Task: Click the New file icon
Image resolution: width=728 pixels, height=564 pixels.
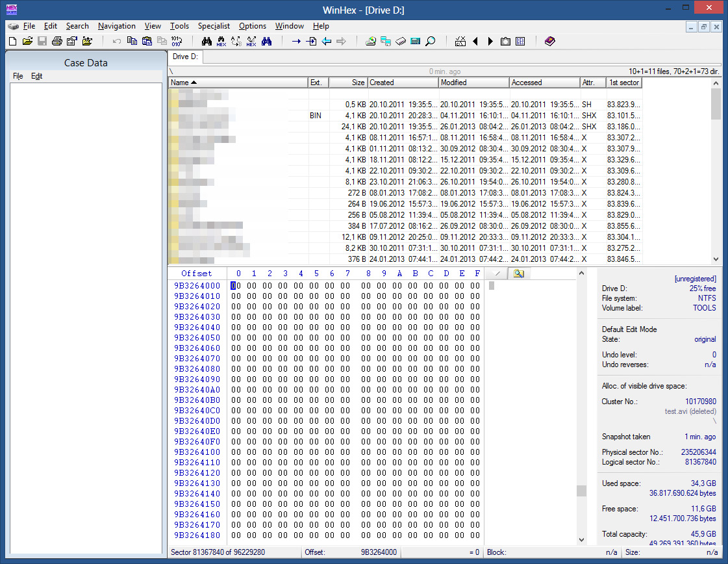Action: [x=12, y=42]
